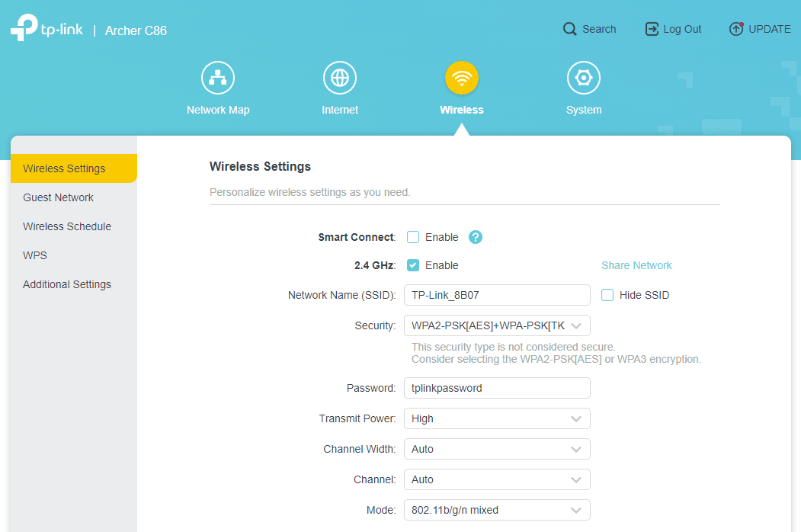This screenshot has width=801, height=532.
Task: Click the Search magnifier icon
Action: (570, 29)
